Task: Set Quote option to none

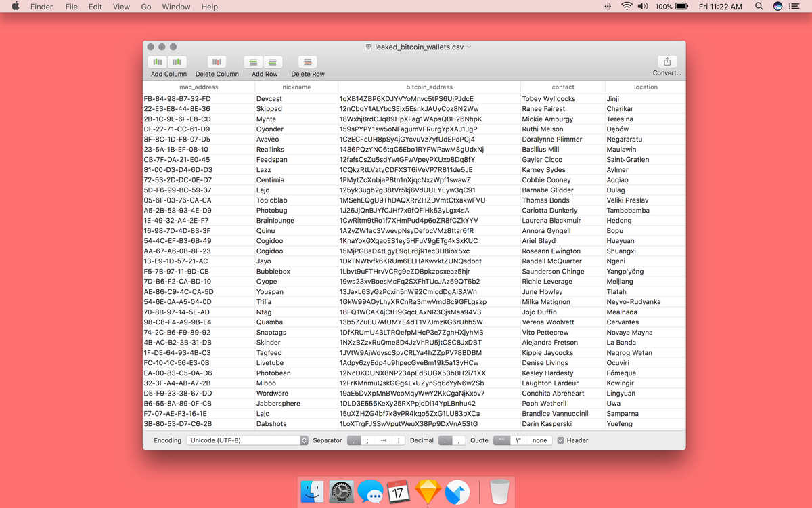Action: (539, 440)
